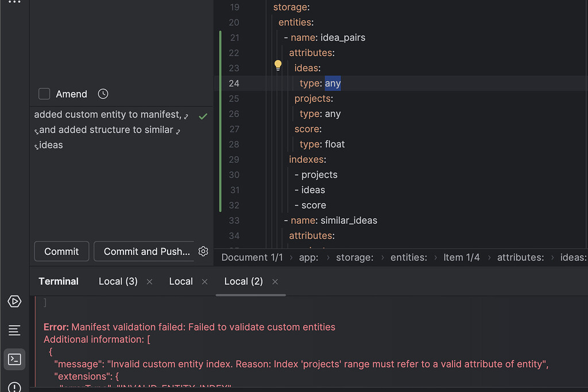This screenshot has height=392, width=588.
Task: Enable the Amend checkbox
Action: (44, 94)
